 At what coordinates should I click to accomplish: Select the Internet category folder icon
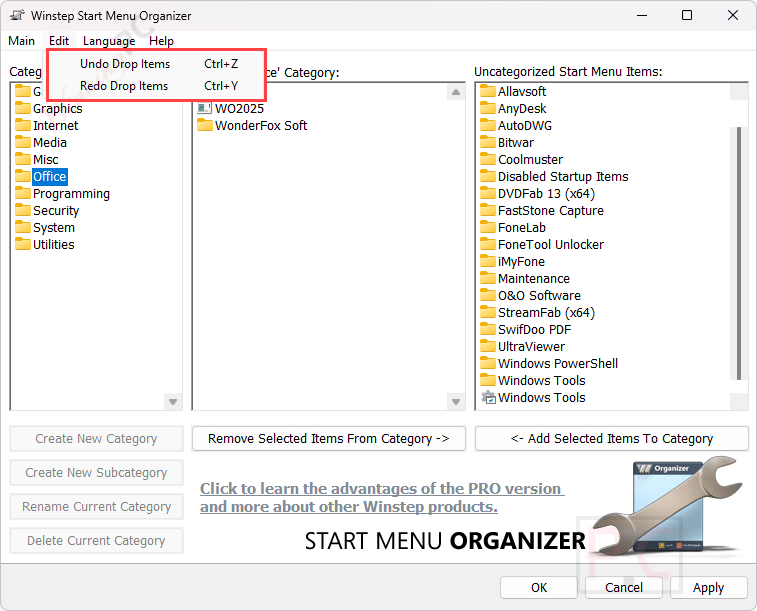23,125
